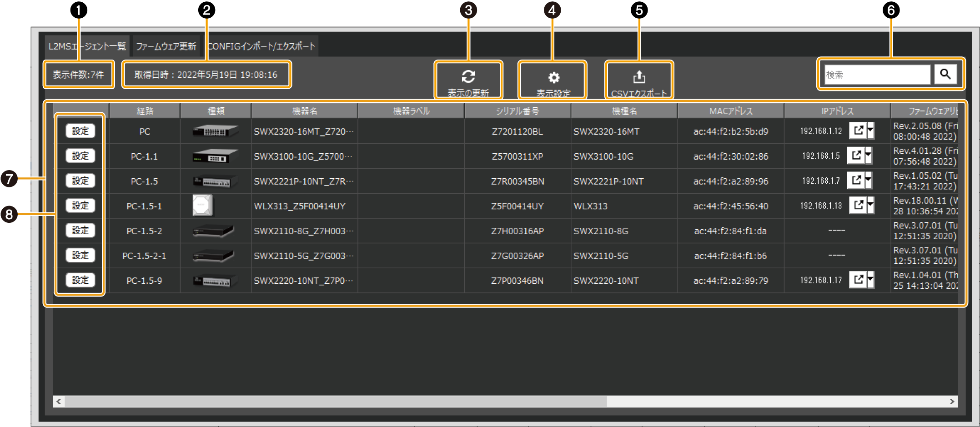Expand dropdown arrow beside 192.168.1.13
Image resolution: width=980 pixels, height=427 pixels.
[x=870, y=206]
